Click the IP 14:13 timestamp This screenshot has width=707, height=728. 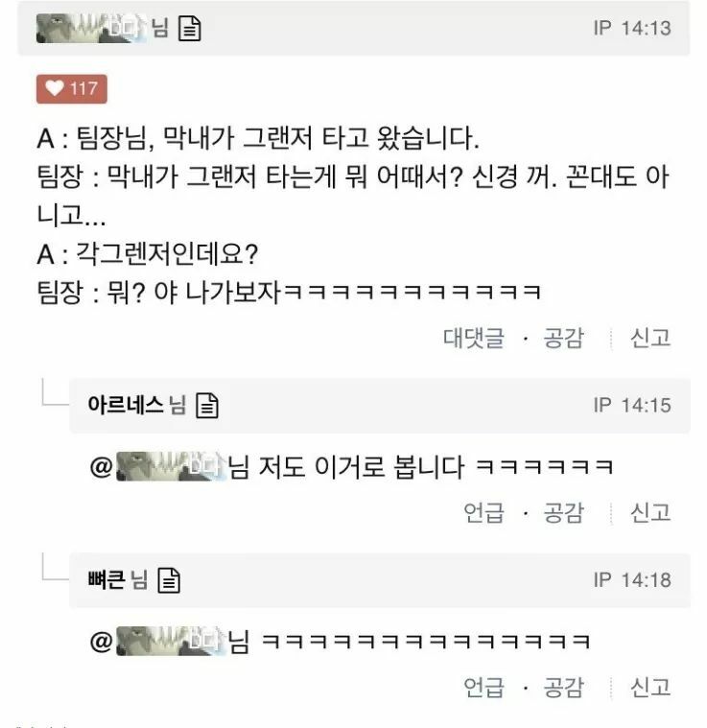pyautogui.click(x=632, y=29)
